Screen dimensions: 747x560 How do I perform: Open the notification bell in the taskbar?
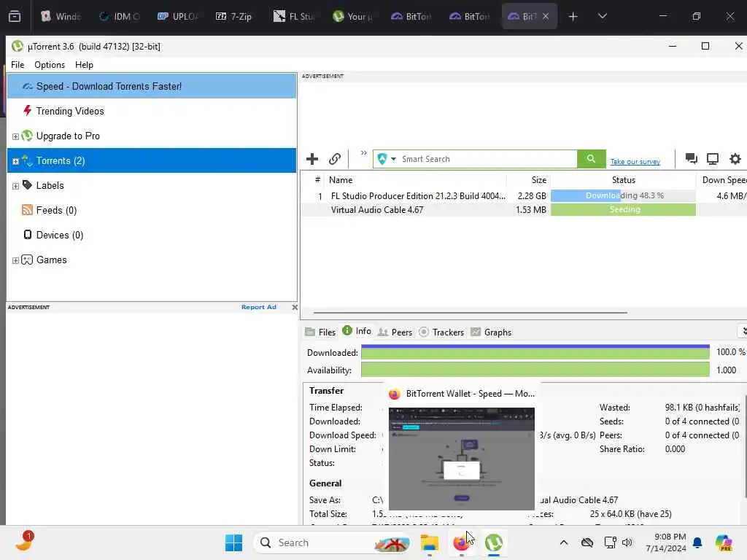pyautogui.click(x=697, y=542)
